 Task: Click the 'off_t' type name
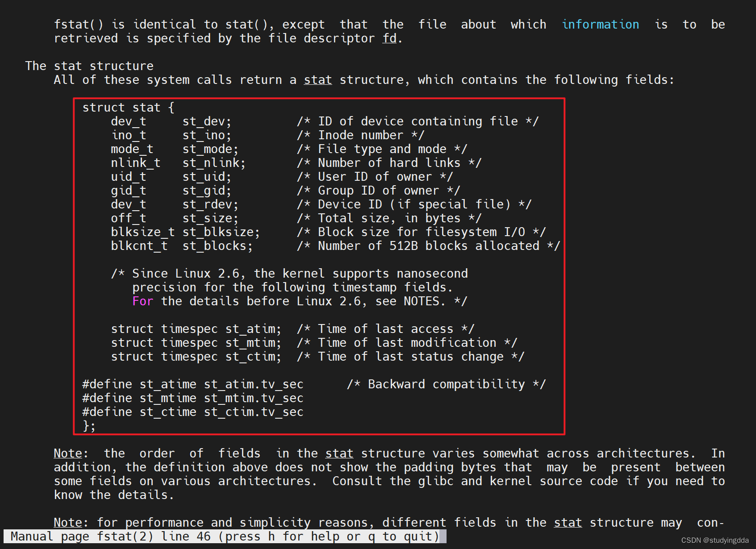point(129,218)
